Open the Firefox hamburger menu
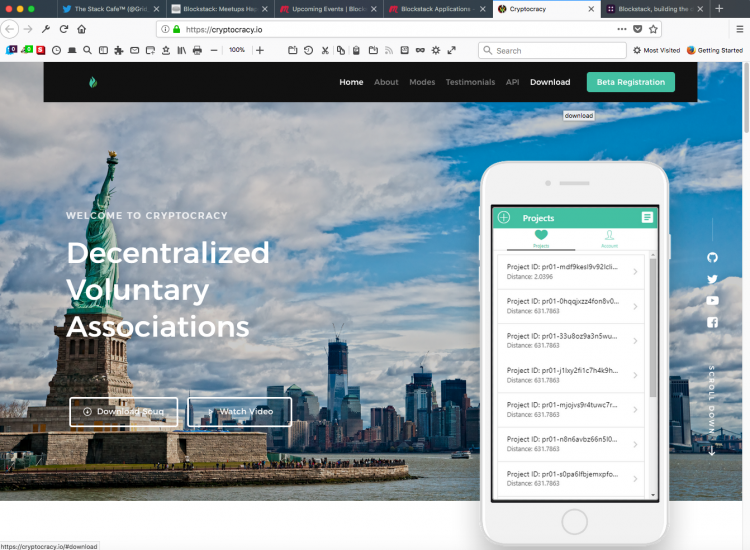The image size is (750, 550). 739,30
